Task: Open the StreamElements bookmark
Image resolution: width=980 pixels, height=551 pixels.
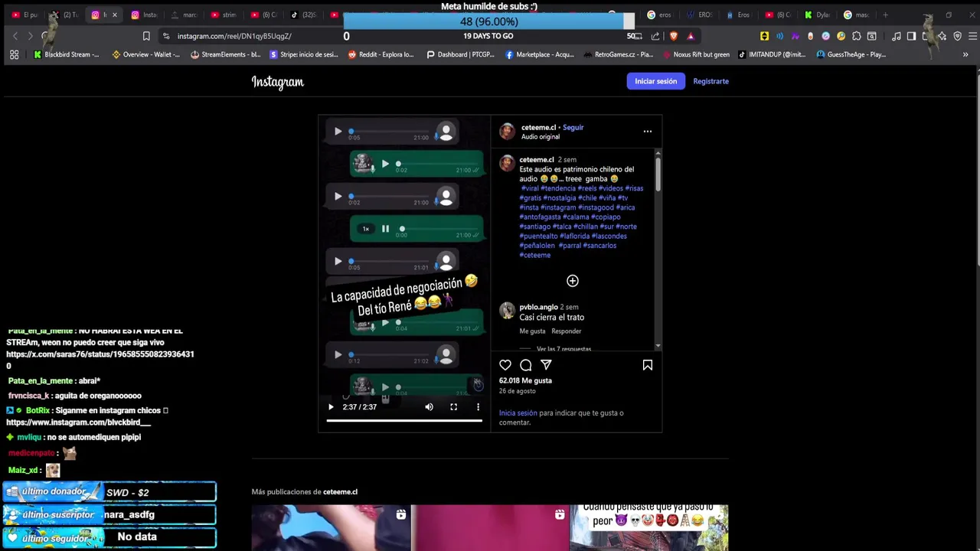Action: 226,54
